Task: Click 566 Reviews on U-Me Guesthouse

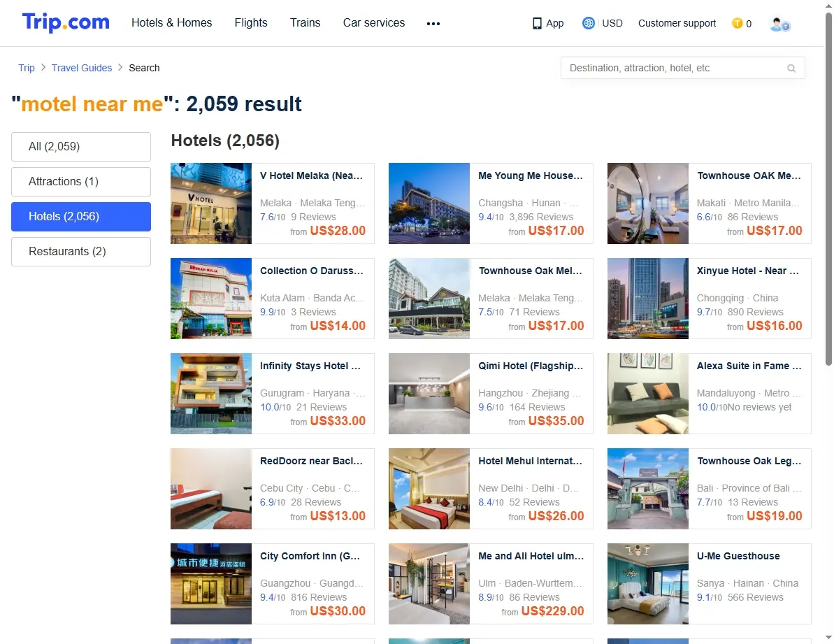Action: tap(755, 598)
